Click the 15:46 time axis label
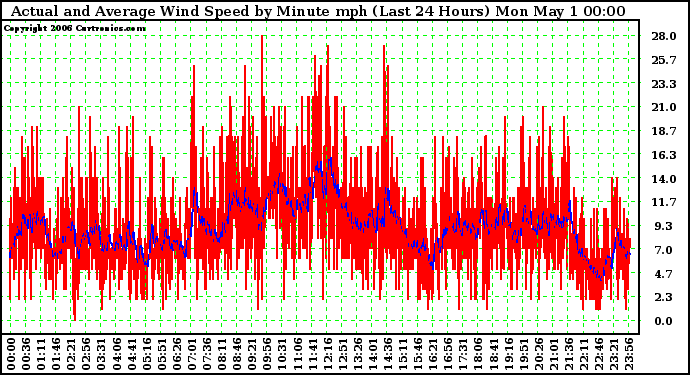The width and height of the screenshot is (690, 375). [418, 354]
